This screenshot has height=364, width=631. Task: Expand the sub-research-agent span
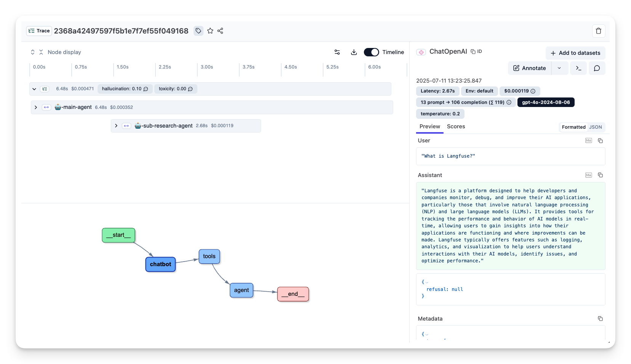116,125
